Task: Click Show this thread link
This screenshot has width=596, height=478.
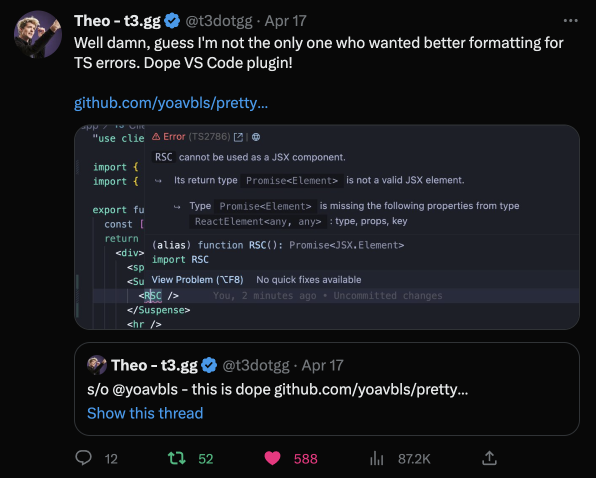Action: [x=145, y=413]
